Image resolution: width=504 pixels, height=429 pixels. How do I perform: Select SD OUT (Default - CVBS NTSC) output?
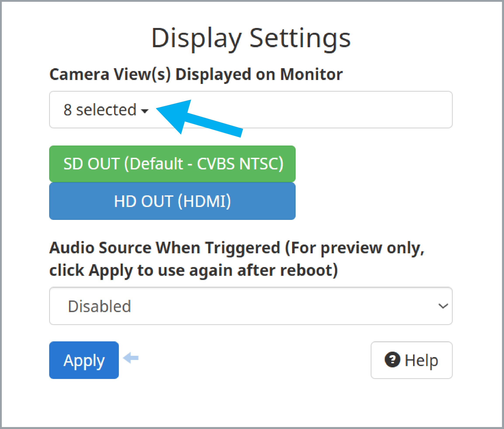(172, 164)
